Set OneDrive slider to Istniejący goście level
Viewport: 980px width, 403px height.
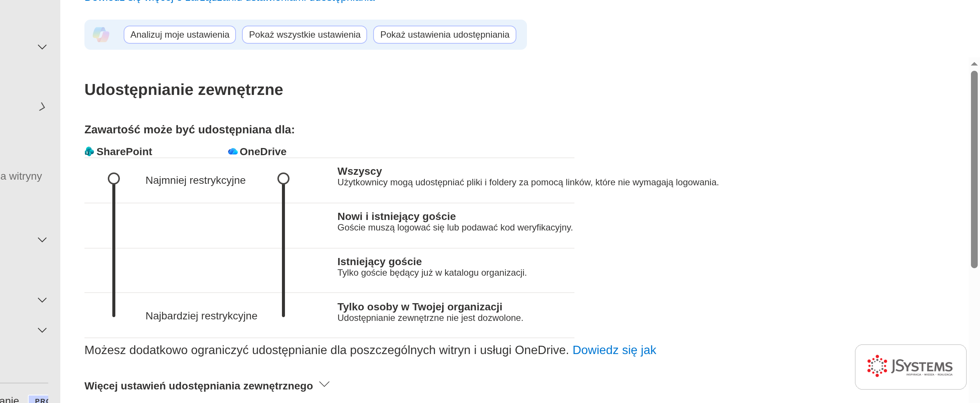coord(283,270)
